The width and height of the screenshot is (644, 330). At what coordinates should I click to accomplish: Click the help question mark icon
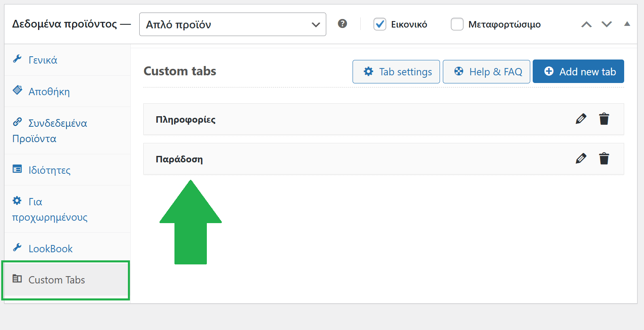(342, 24)
